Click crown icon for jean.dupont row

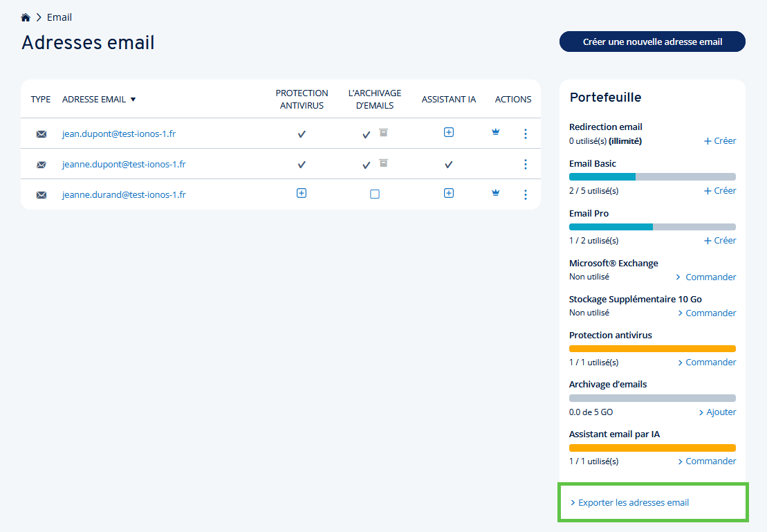[495, 133]
